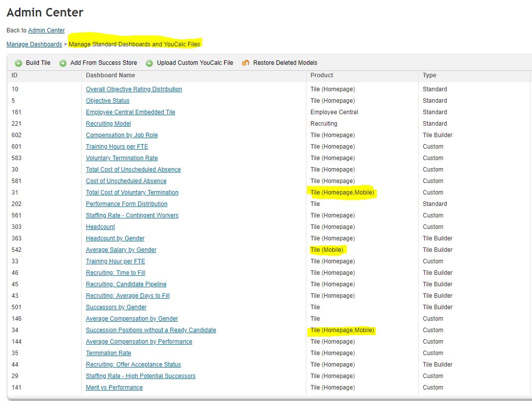532x401 pixels.
Task: Sort by the ID column header
Action: click(x=14, y=75)
